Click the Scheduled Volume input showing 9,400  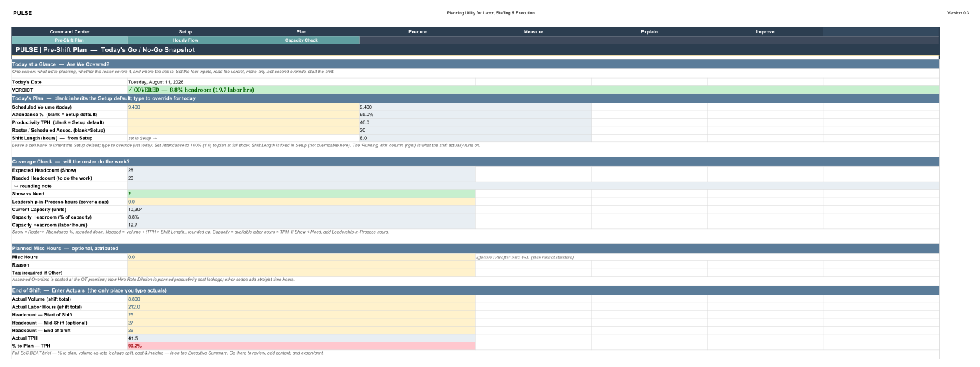(243, 107)
